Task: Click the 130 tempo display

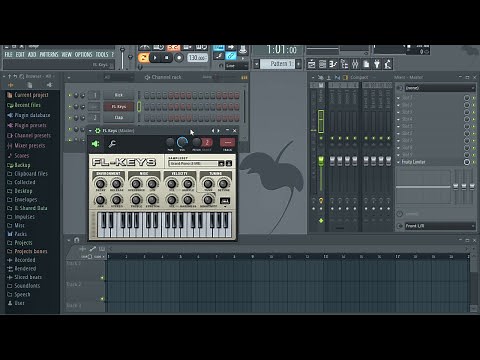Action: [197, 58]
